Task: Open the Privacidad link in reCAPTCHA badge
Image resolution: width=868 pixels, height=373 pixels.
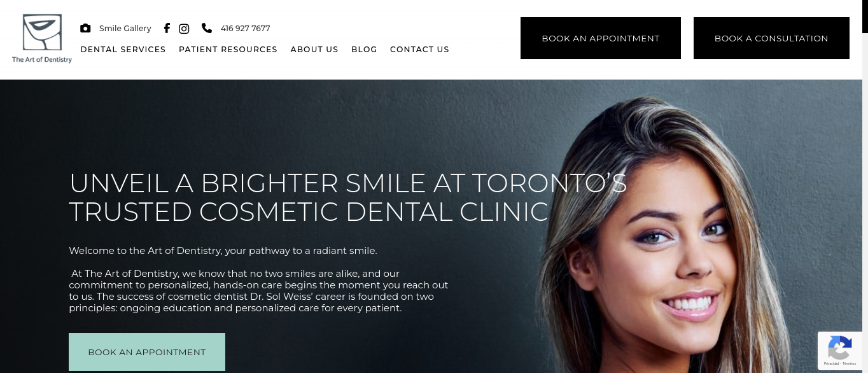Action: tap(830, 364)
